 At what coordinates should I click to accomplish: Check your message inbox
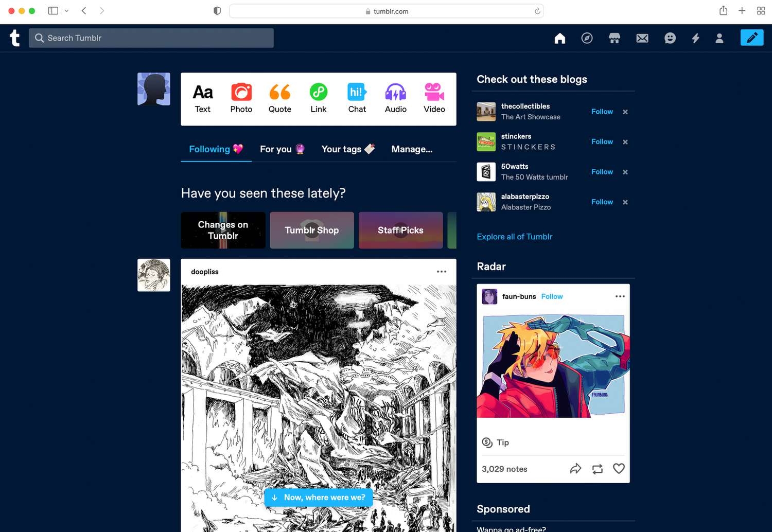click(642, 38)
